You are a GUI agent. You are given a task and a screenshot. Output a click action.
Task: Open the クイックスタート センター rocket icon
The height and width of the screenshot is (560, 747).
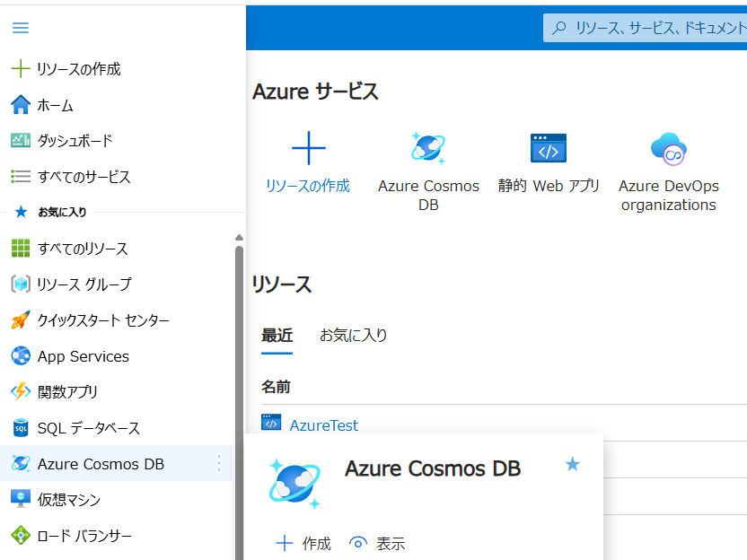tap(21, 320)
